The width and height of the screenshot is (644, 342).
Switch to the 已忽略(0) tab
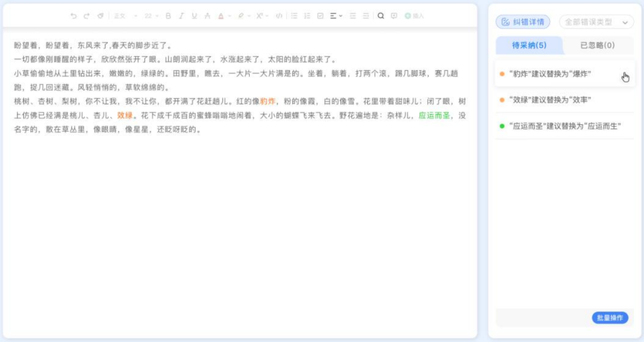click(x=597, y=45)
